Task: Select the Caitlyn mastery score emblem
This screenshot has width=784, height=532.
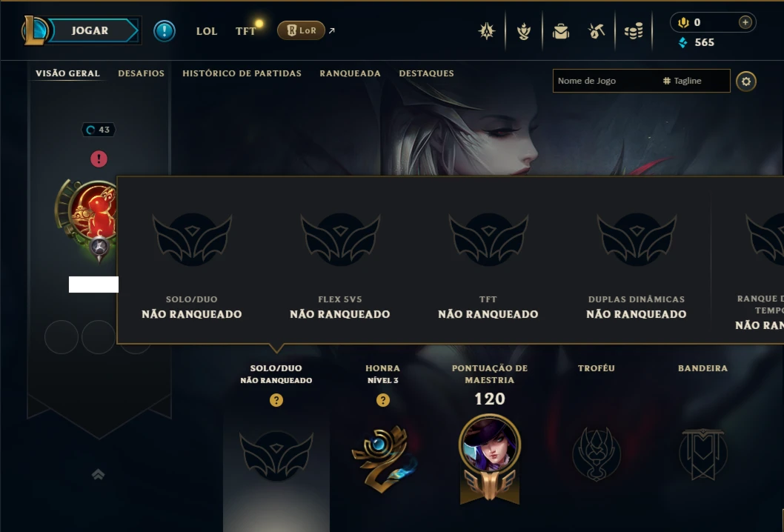Action: coord(490,459)
